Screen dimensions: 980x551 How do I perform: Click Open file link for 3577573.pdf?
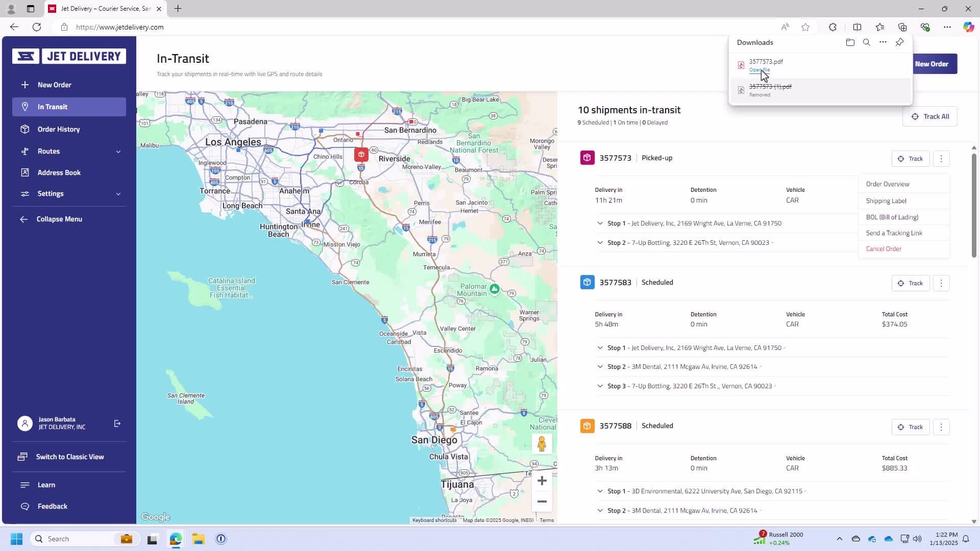tap(759, 70)
